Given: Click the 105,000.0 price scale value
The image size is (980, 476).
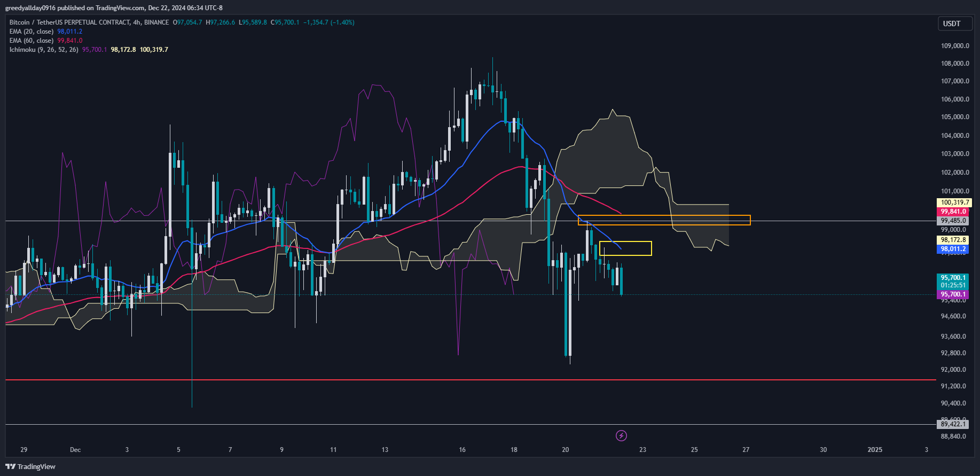Looking at the screenshot, I should pyautogui.click(x=955, y=117).
